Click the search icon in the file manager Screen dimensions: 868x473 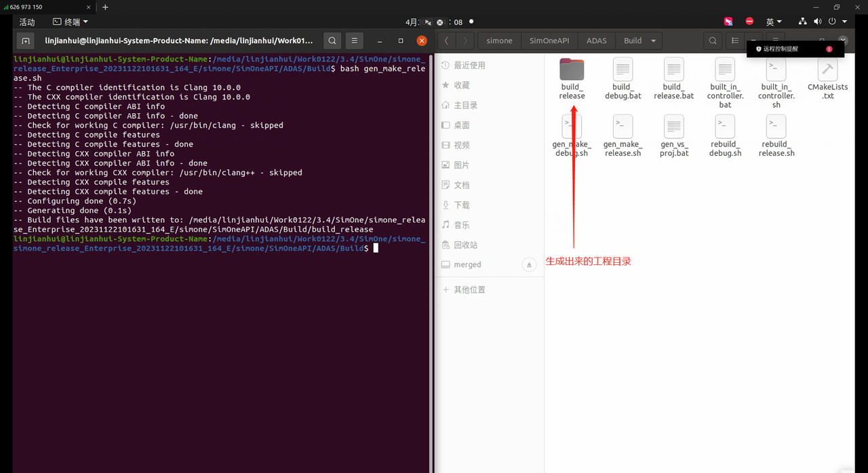713,41
